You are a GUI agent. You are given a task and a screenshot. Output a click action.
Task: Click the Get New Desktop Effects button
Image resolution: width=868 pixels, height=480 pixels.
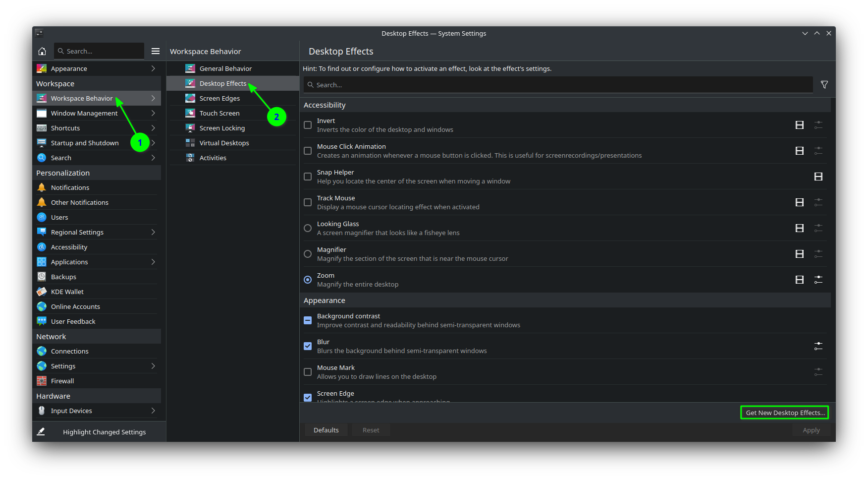tap(784, 412)
